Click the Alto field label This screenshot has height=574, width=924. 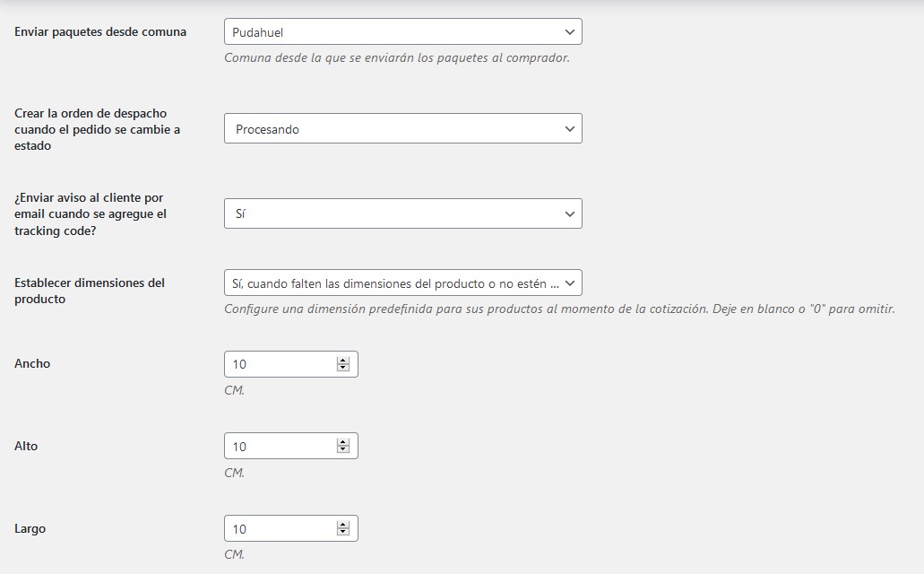26,447
